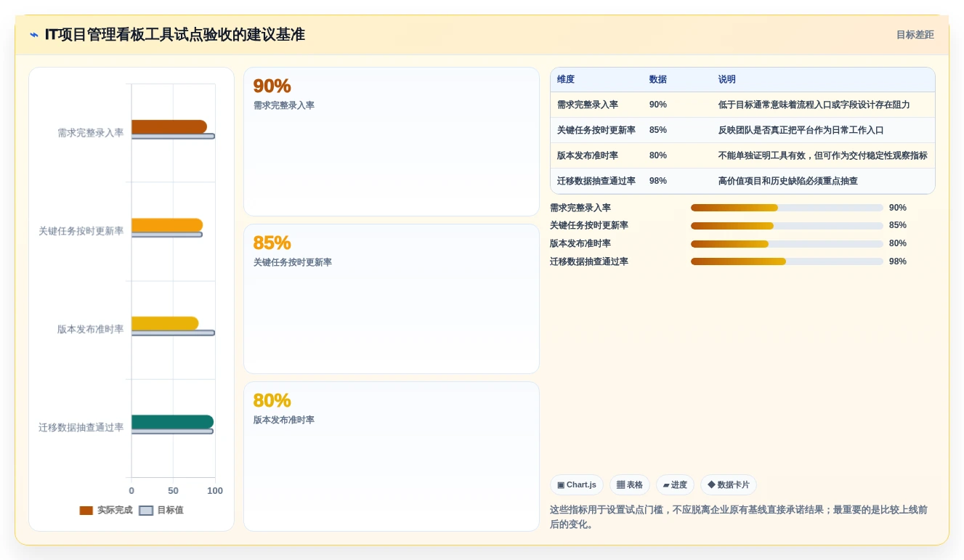Viewport: 964px width, 560px height.
Task: Click the 关键任务按时更新率 progress bar
Action: (x=787, y=226)
